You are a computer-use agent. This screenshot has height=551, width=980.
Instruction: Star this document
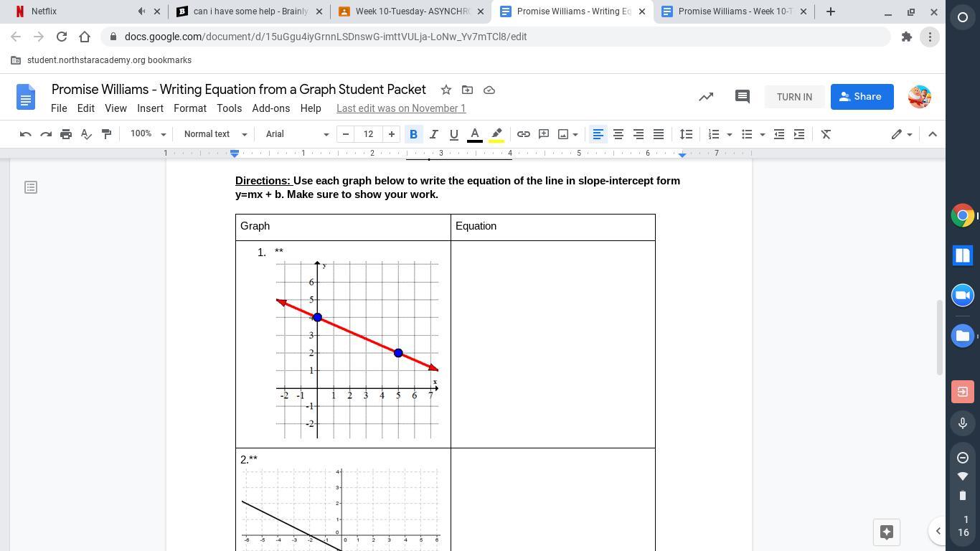coord(446,90)
